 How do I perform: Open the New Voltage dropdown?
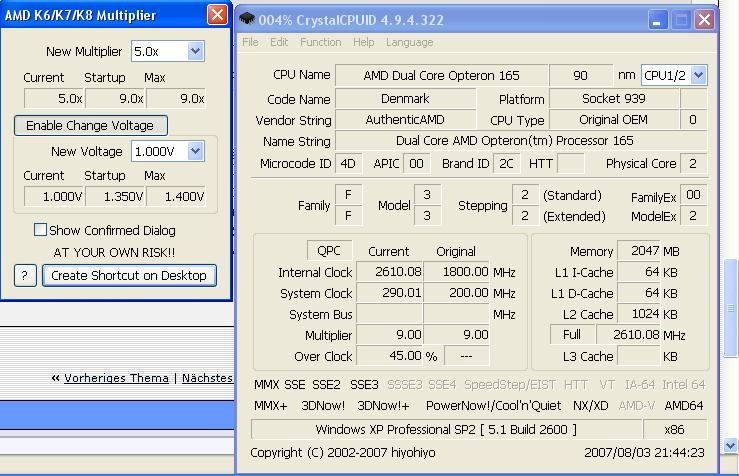coord(195,151)
